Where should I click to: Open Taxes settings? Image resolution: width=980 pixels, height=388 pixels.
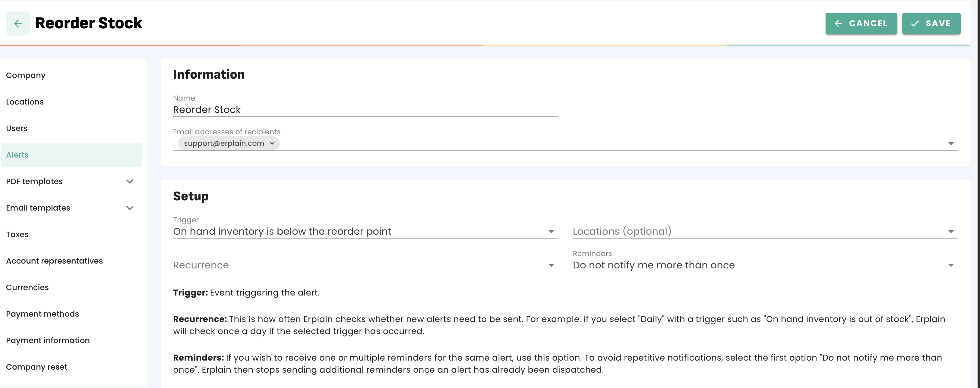[x=17, y=234]
